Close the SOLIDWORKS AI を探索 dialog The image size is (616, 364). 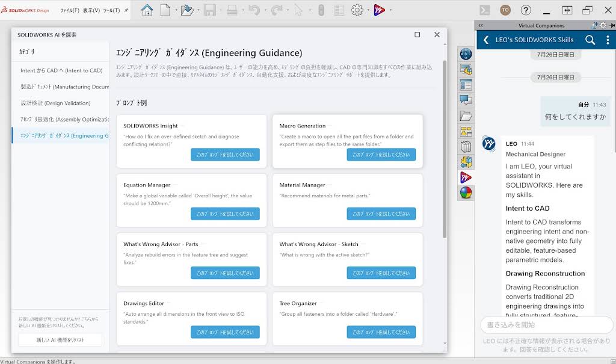437,34
